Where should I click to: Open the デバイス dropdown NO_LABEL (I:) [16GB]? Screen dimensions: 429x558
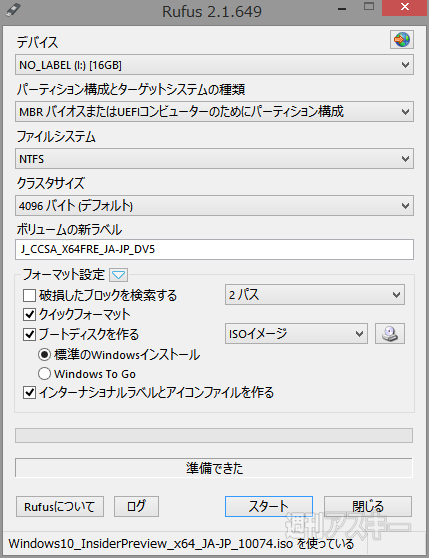pos(214,65)
